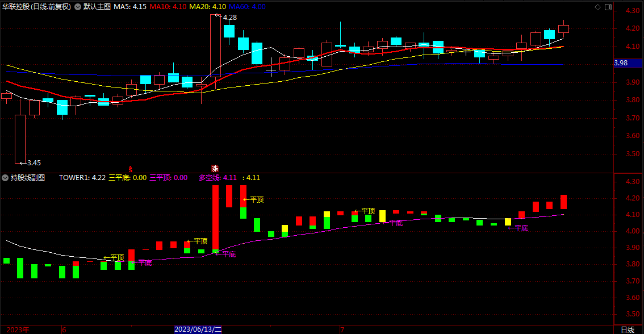Select the MA5: 4.15 indicator label
Screen dimensions: 644x334
pos(130,7)
